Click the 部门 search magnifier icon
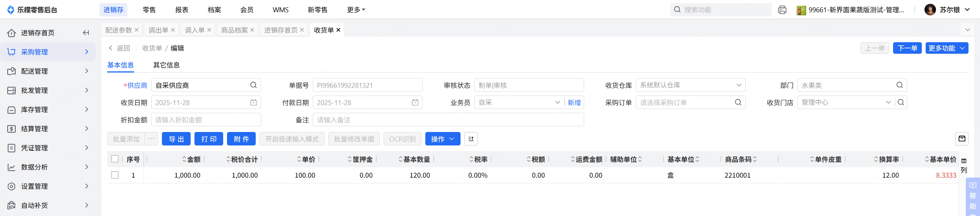Screen dimensions: 980x216 point(900,85)
